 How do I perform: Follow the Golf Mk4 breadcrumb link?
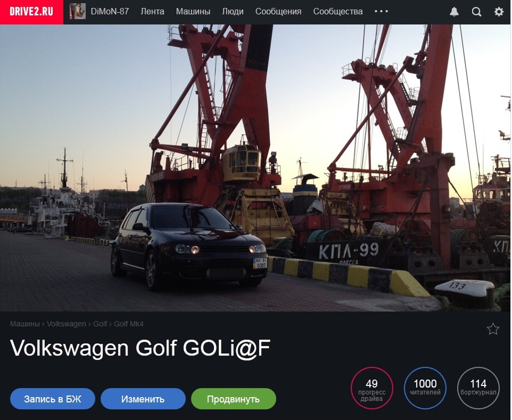[x=129, y=324]
